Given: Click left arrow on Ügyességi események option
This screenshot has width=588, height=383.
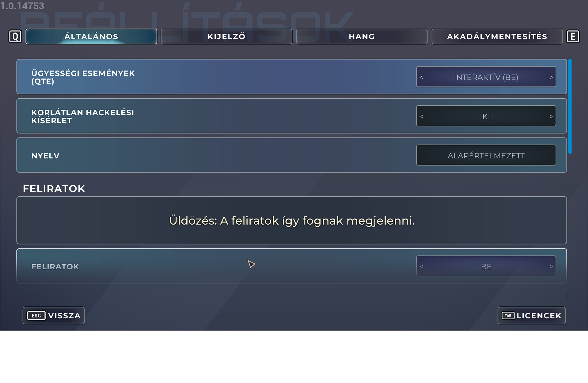Looking at the screenshot, I should coord(421,77).
